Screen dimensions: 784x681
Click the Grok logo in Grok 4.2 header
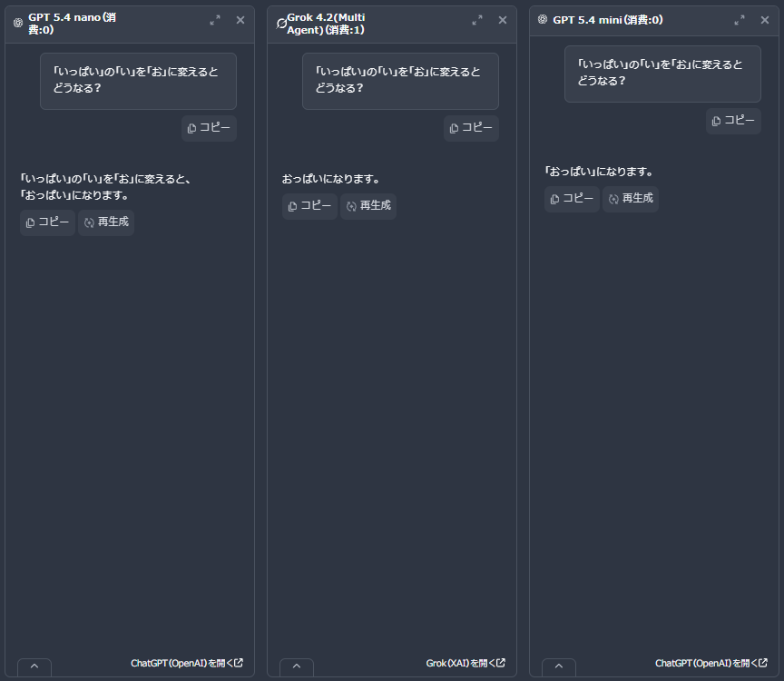click(x=281, y=23)
